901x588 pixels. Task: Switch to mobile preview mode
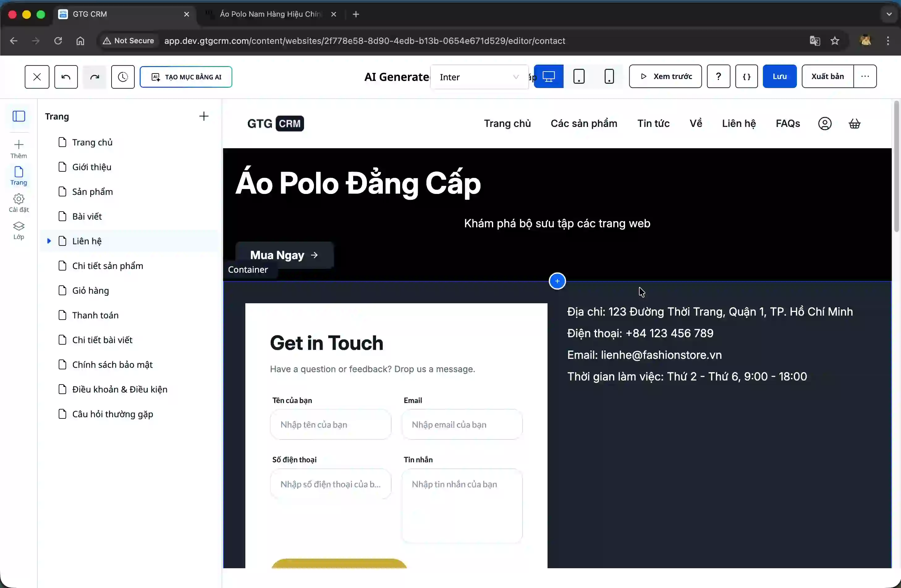click(609, 76)
